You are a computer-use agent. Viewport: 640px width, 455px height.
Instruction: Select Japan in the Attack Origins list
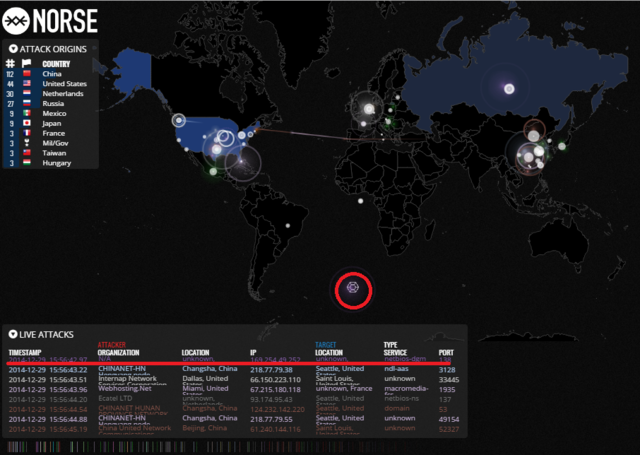coord(52,123)
